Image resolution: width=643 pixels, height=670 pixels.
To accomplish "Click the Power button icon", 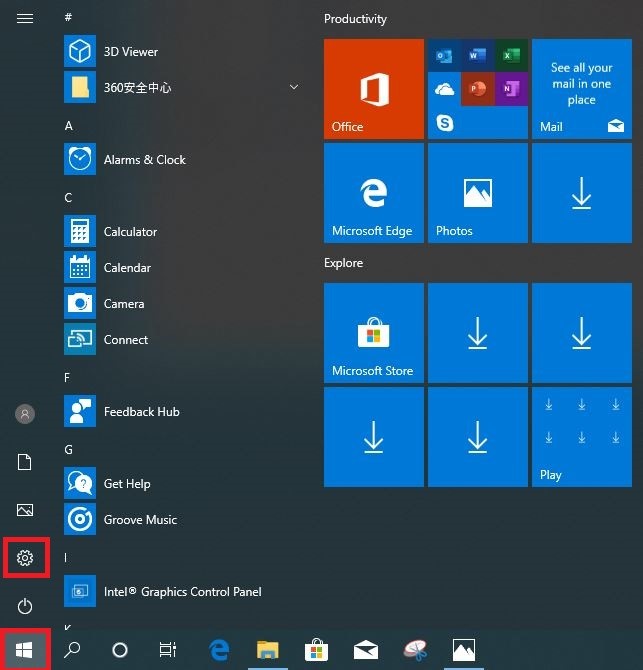I will pyautogui.click(x=26, y=606).
